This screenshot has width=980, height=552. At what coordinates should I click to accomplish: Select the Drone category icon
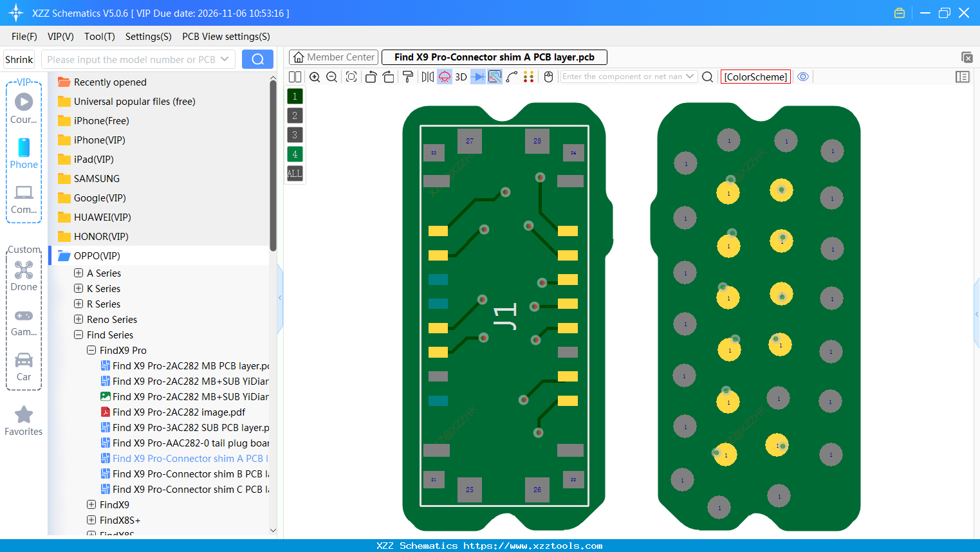point(24,270)
